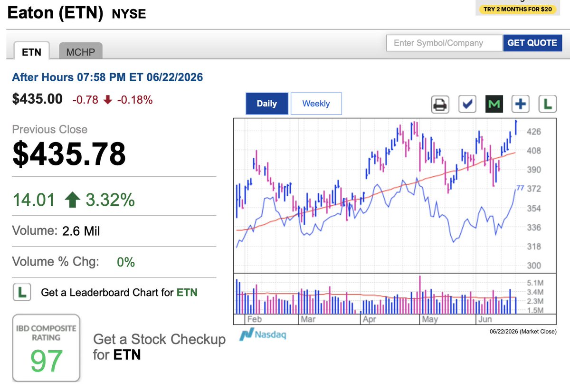Switch to the MCHP tab
570x392 pixels.
click(81, 52)
